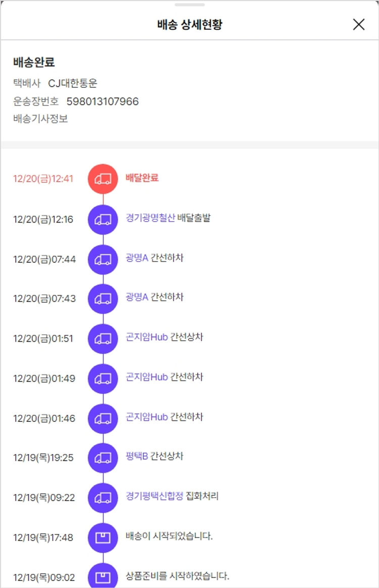Viewport: 379px width, 588px height.
Task: Open the 경기광명철산 location link
Action: (150, 218)
